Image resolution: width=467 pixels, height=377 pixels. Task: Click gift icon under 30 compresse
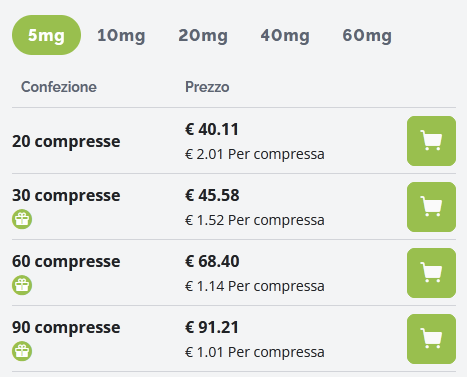click(x=22, y=219)
